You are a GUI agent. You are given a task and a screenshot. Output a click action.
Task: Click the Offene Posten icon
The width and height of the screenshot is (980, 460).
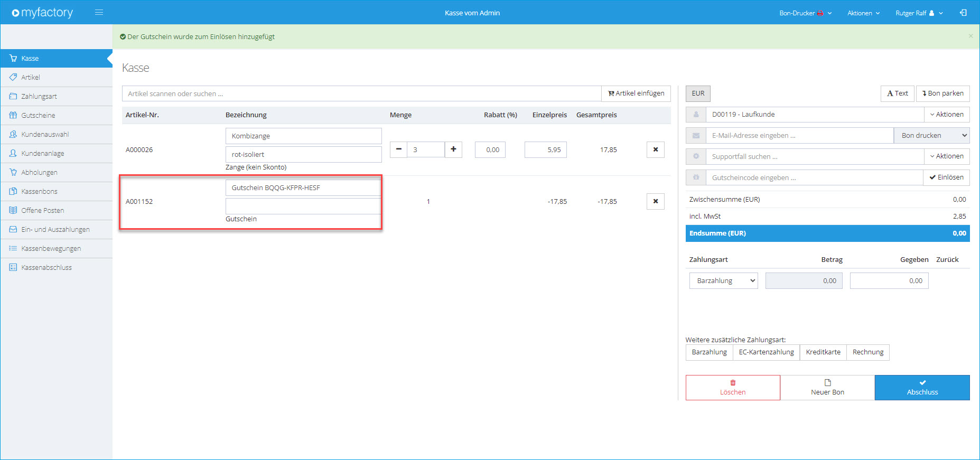[13, 210]
